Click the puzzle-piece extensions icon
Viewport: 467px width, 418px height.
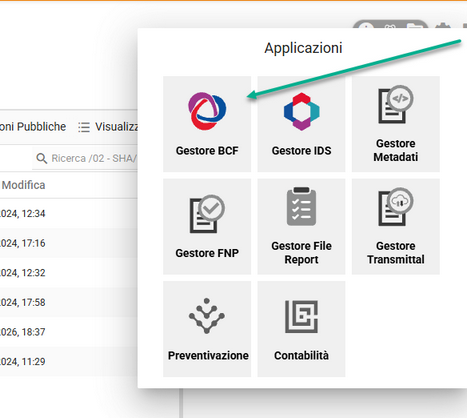tap(443, 26)
